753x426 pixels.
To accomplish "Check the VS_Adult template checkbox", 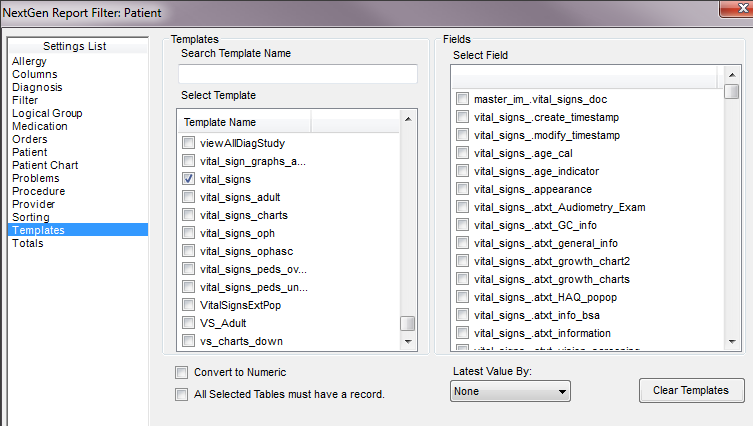I will coord(189,323).
